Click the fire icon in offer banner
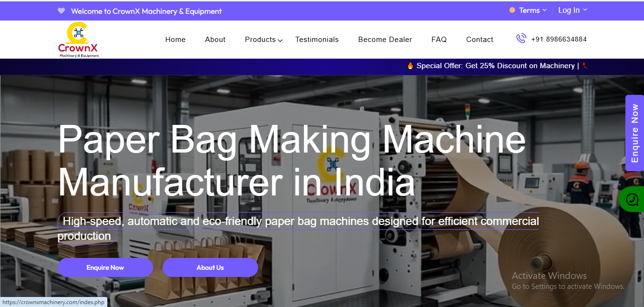 410,66
